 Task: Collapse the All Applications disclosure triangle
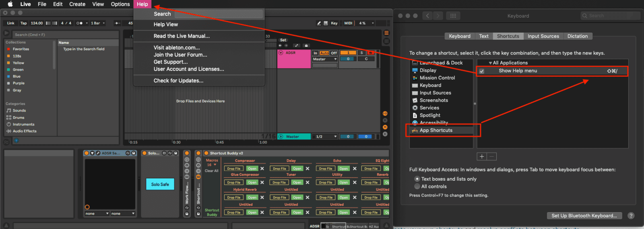(x=490, y=63)
